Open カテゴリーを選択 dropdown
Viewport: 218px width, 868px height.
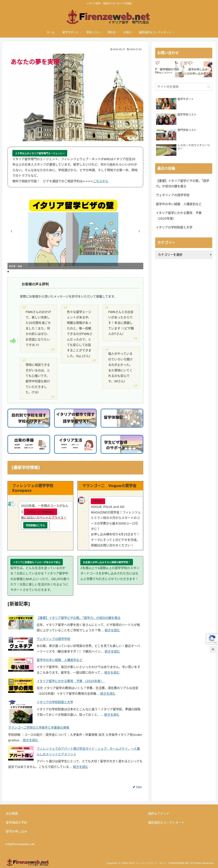click(x=184, y=255)
